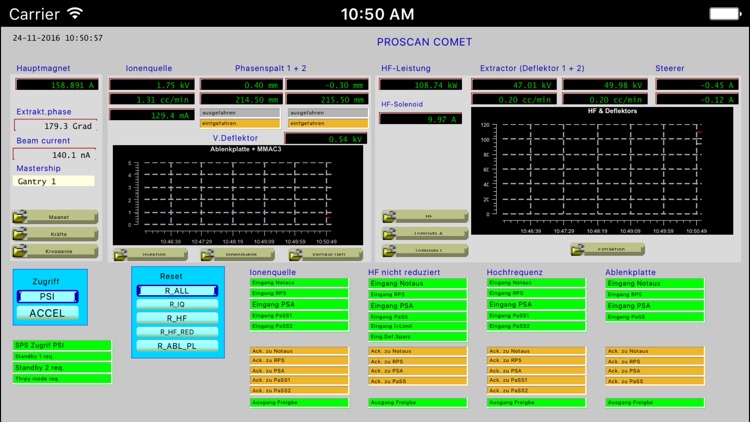This screenshot has height=422, width=750.
Task: Click the Beam current 140.1 nA field
Action: click(55, 155)
